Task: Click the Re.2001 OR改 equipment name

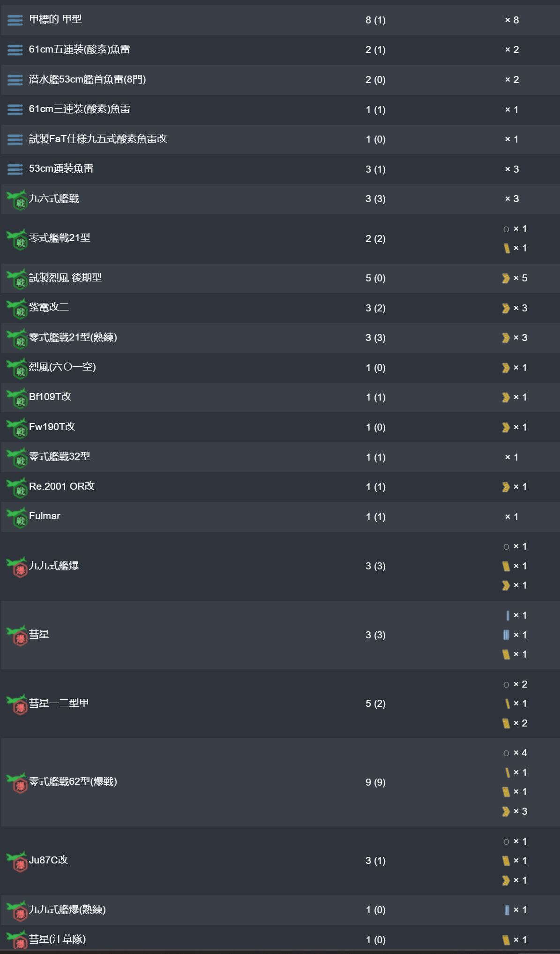Action: [62, 486]
